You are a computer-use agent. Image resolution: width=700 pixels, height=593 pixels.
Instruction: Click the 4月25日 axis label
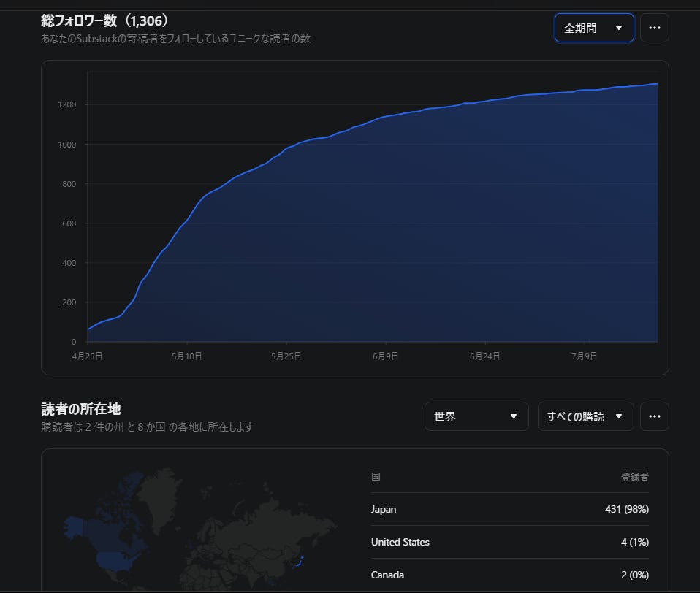(x=87, y=356)
